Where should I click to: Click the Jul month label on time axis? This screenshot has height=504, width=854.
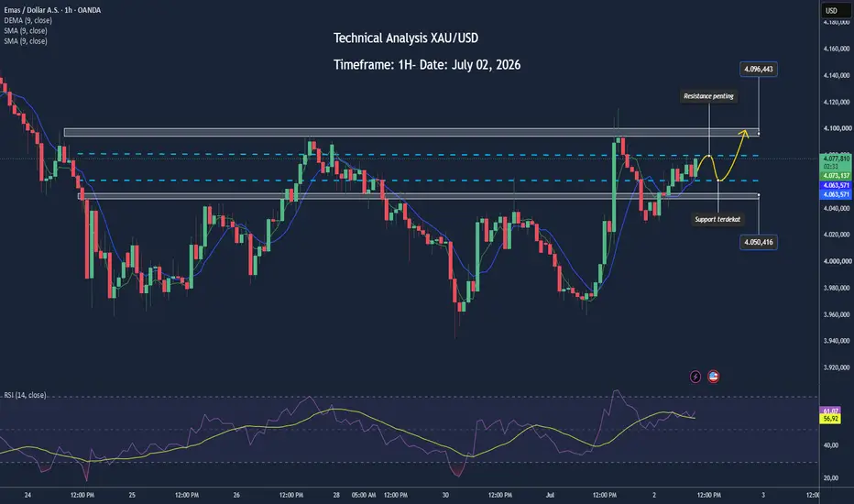[550, 495]
